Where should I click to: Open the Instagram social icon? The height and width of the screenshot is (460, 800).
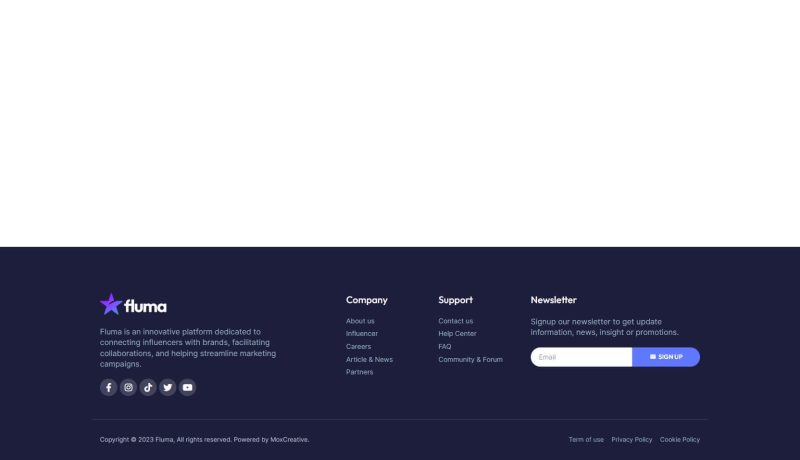(x=128, y=387)
